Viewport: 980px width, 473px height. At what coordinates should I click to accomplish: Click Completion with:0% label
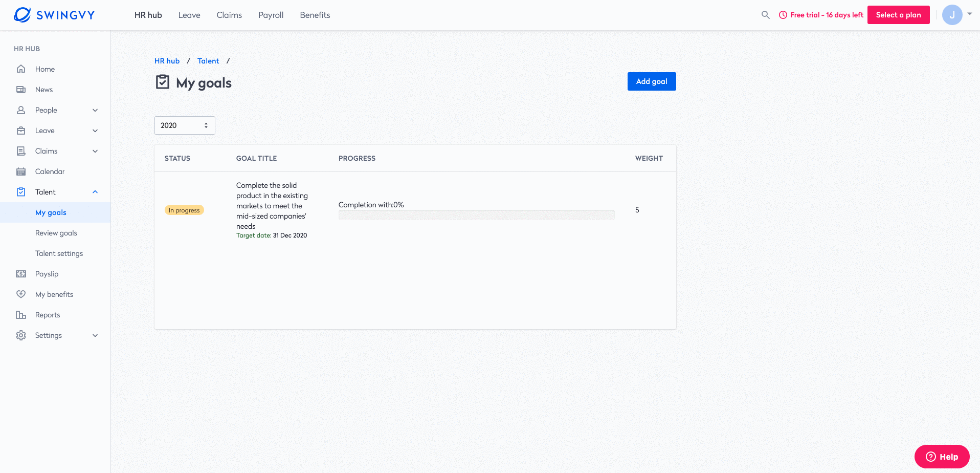click(x=371, y=205)
